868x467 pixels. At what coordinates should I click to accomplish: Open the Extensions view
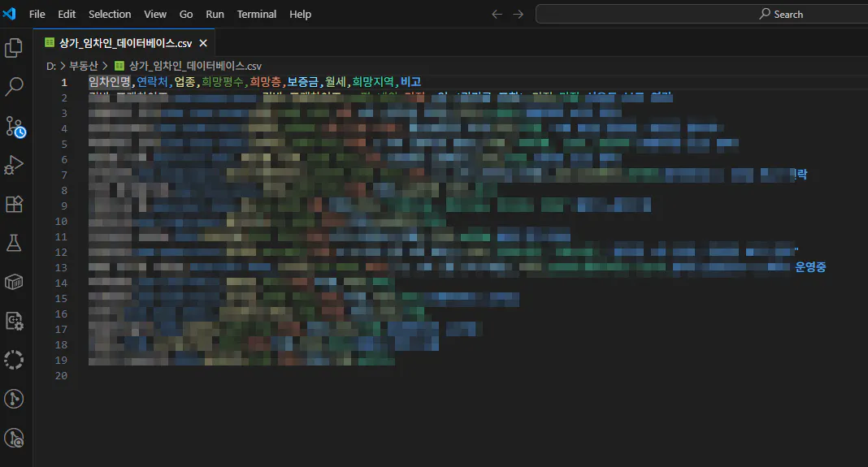(x=14, y=204)
